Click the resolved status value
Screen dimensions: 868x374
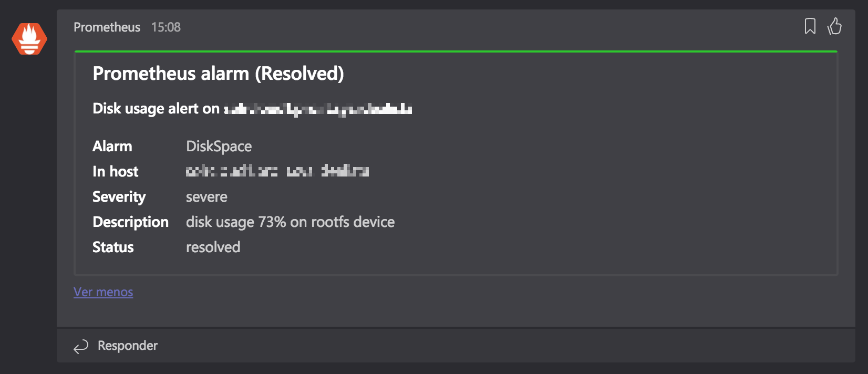213,247
